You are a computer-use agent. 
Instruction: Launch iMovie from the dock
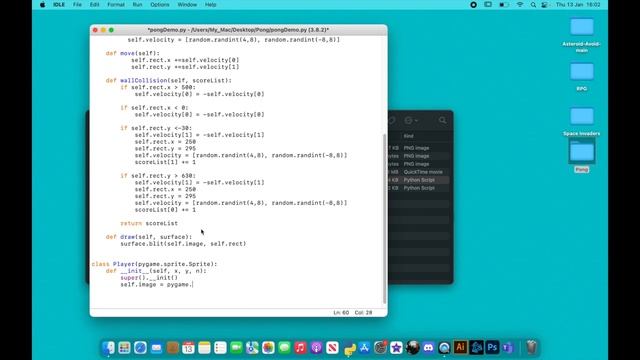(396, 348)
